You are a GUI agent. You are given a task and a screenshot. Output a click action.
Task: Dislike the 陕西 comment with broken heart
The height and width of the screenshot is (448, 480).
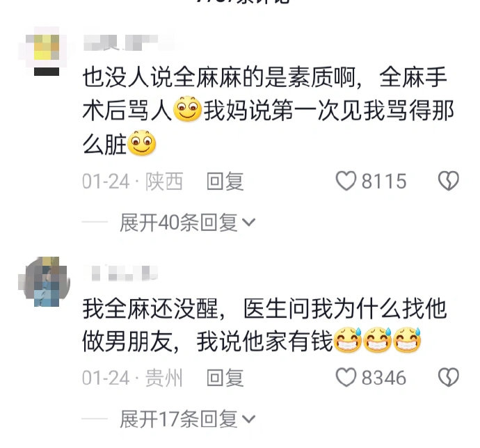[449, 181]
